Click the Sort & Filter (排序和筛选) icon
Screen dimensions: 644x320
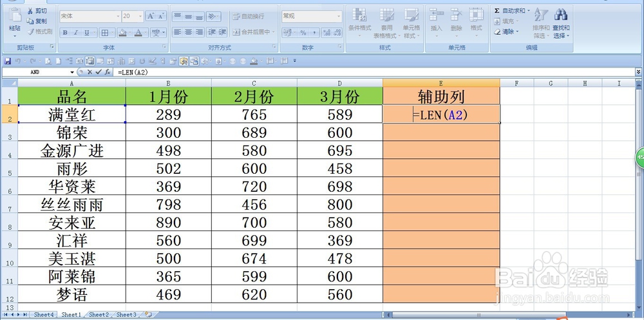pyautogui.click(x=541, y=15)
